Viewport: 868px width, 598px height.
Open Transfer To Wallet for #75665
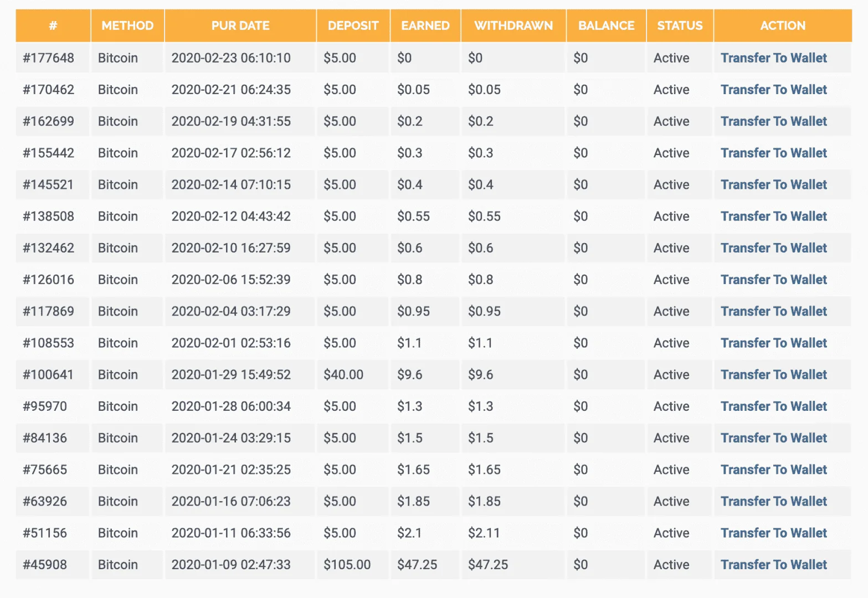(773, 470)
